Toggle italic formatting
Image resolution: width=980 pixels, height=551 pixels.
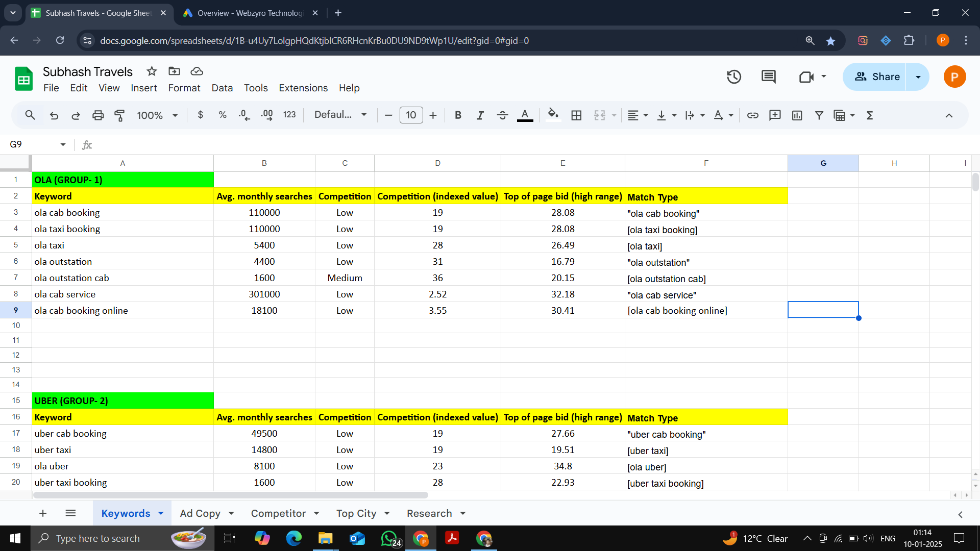480,115
